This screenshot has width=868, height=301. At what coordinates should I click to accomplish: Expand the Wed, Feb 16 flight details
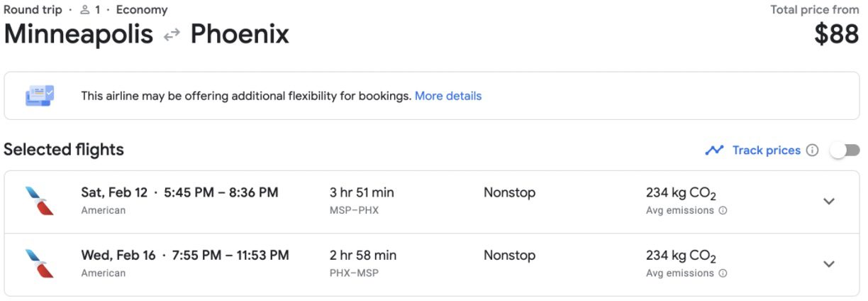(828, 263)
